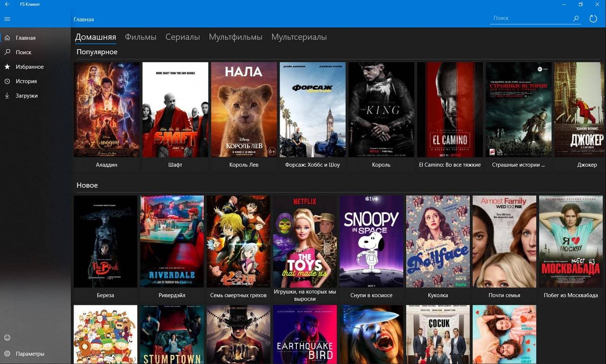
Task: Click the Ривердэйл title link
Action: pos(172,295)
